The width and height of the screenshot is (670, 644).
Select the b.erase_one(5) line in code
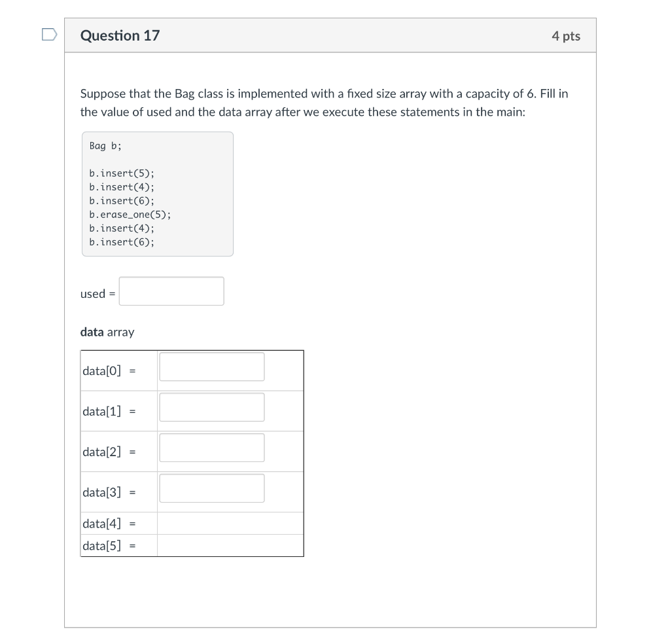[130, 214]
